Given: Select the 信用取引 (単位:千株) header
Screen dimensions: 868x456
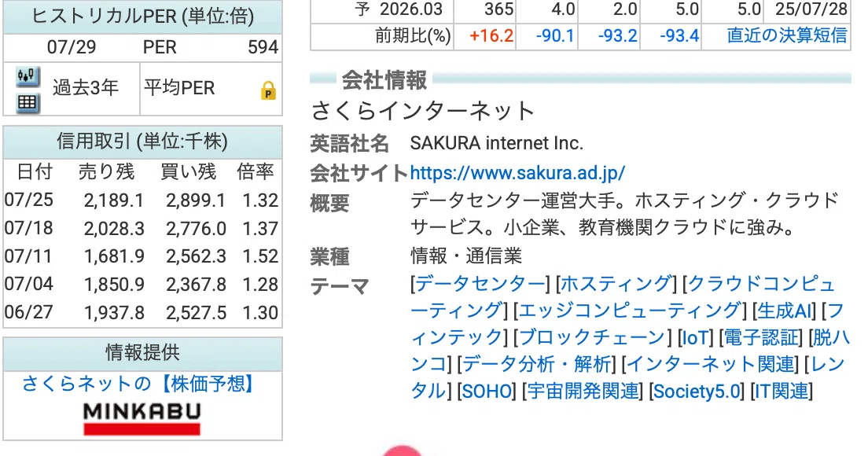Looking at the screenshot, I should point(142,141).
